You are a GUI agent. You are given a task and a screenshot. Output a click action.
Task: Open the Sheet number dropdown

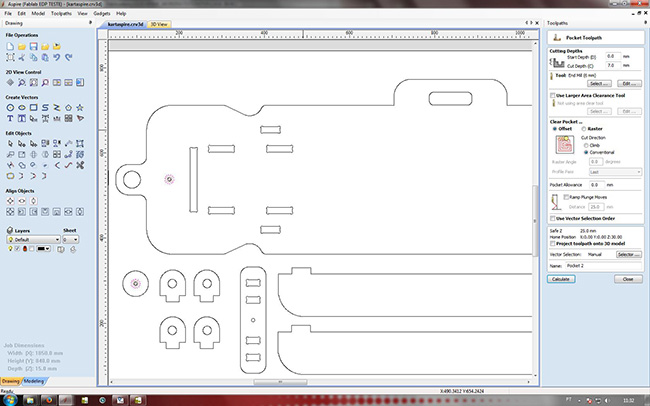click(70, 240)
